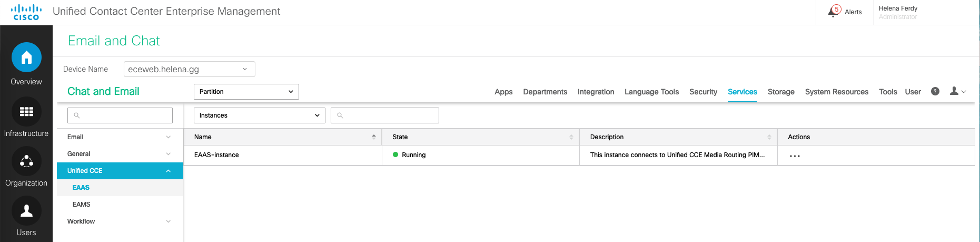Open the Device Name dropdown
This screenshot has width=980, height=242.
click(x=190, y=69)
